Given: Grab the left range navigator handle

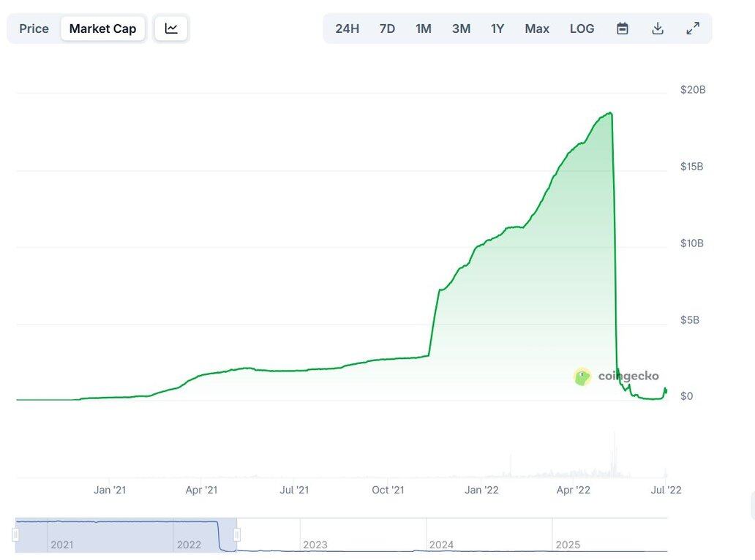Looking at the screenshot, I should [x=15, y=535].
